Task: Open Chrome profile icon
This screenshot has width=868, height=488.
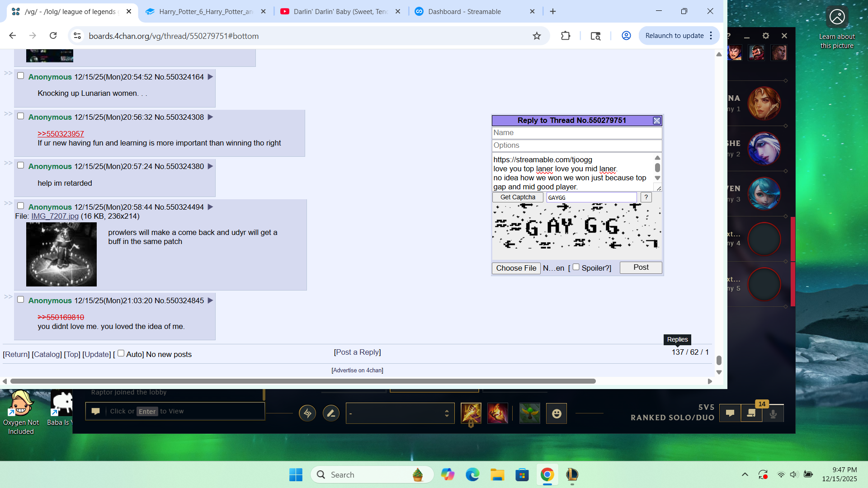Action: tap(626, 36)
